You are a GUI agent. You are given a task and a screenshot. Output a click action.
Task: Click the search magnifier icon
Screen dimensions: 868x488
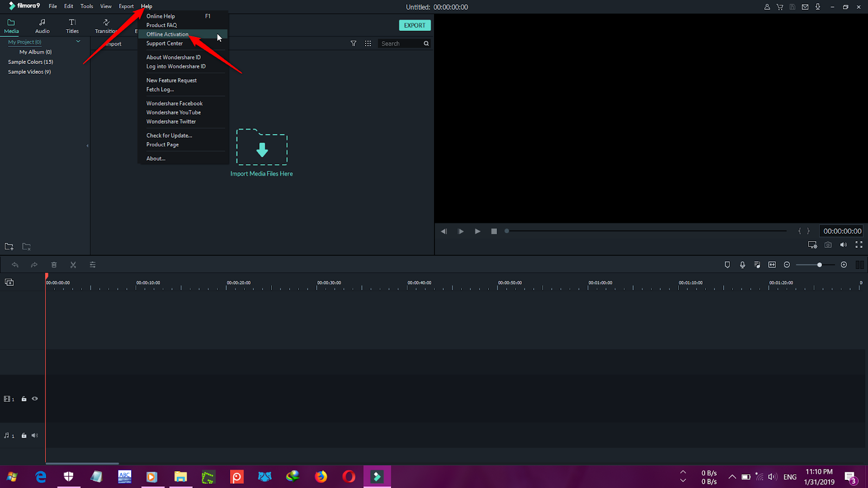[x=426, y=43]
